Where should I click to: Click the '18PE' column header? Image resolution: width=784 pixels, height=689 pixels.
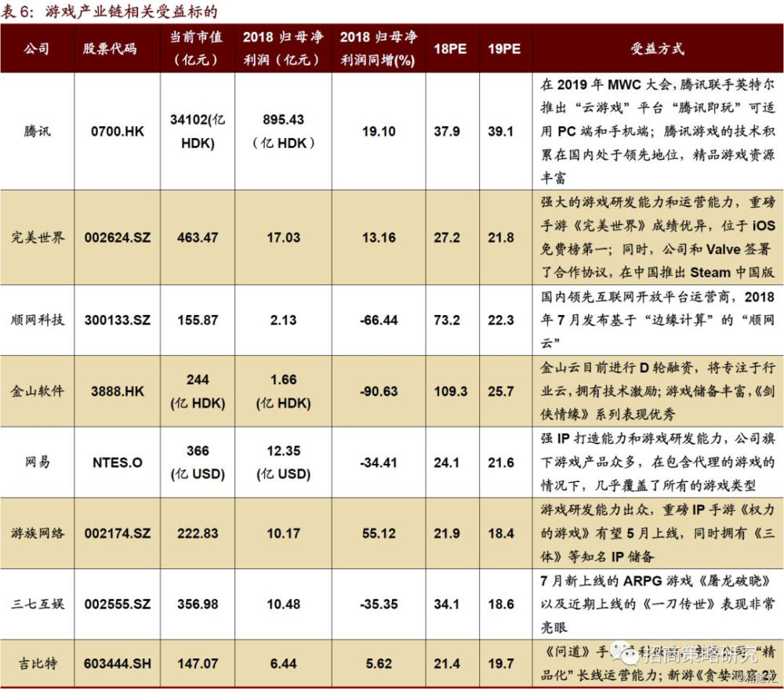450,49
